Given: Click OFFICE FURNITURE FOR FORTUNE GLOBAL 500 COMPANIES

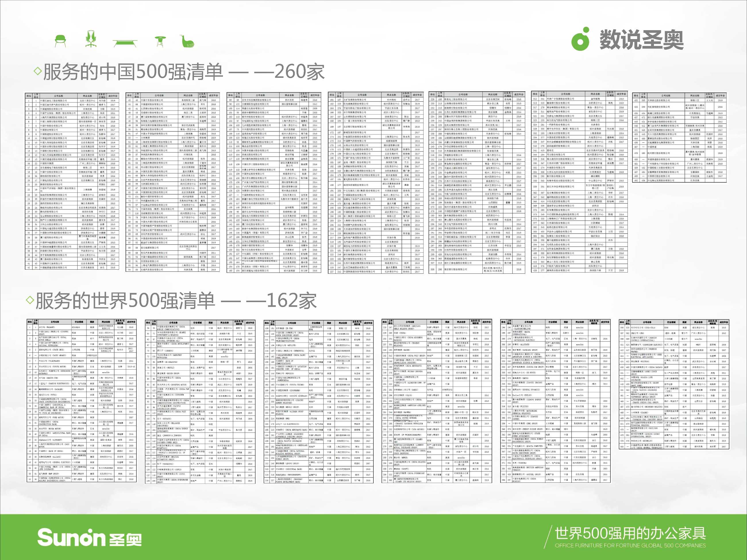Looking at the screenshot, I should (x=630, y=545).
